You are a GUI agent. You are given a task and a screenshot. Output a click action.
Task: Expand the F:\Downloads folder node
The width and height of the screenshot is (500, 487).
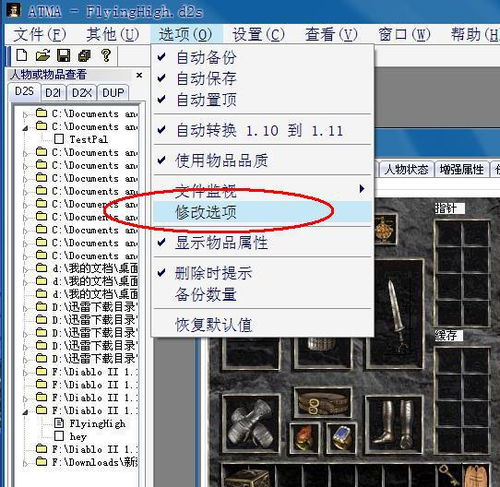25,463
